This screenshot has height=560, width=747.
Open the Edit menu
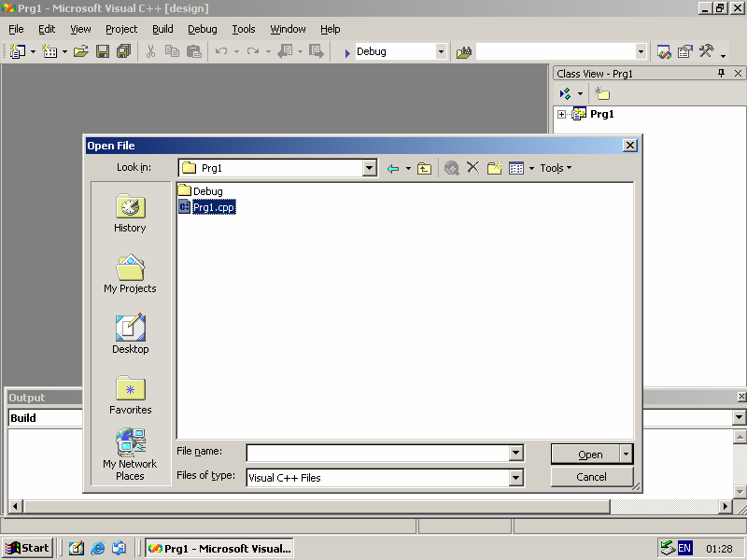[47, 29]
